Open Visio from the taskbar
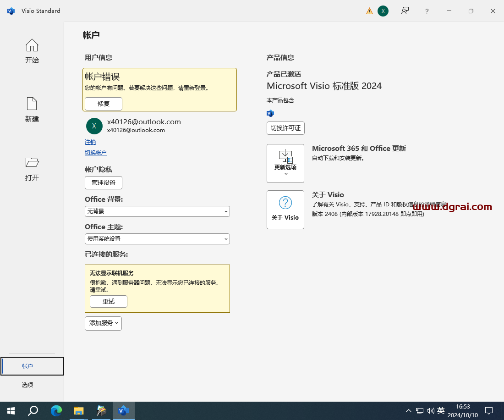504x420 pixels. click(x=124, y=410)
